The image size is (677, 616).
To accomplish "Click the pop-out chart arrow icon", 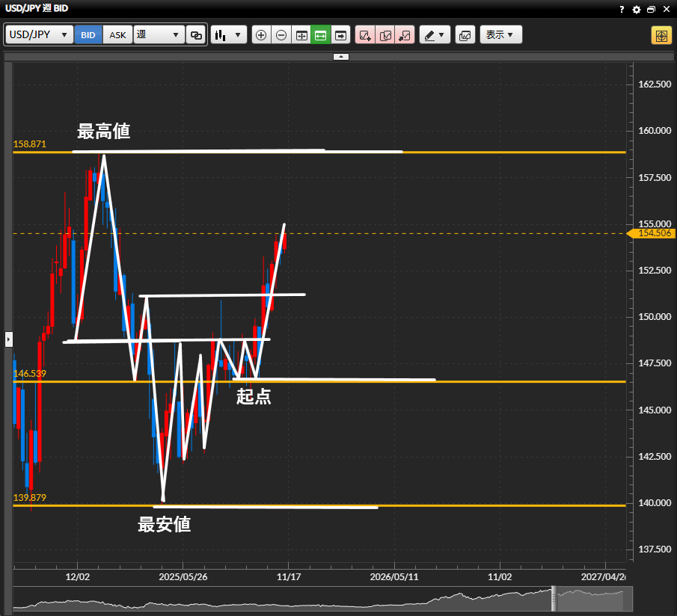I will [x=404, y=35].
